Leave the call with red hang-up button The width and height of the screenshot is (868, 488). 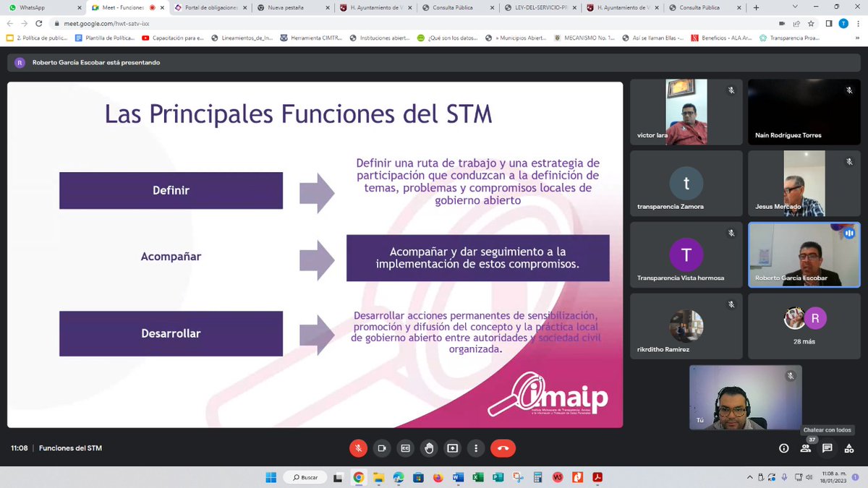(x=503, y=448)
